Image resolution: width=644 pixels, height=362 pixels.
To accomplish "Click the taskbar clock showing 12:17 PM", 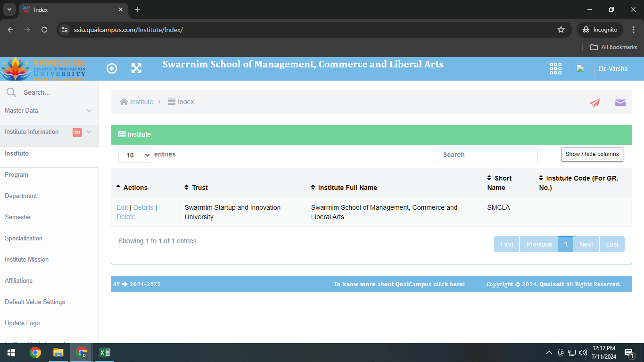I will [604, 353].
